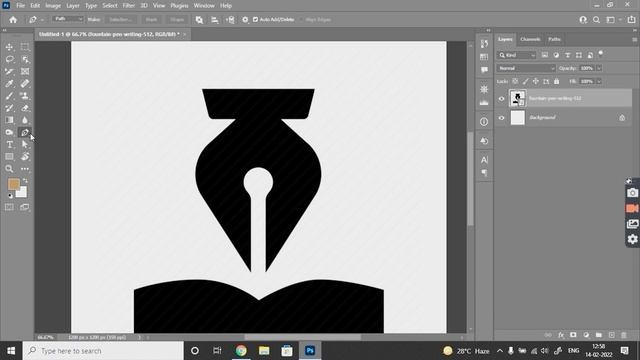Open the Opacity slider dropdown arrow
Image resolution: width=640 pixels, height=360 pixels.
[x=599, y=68]
